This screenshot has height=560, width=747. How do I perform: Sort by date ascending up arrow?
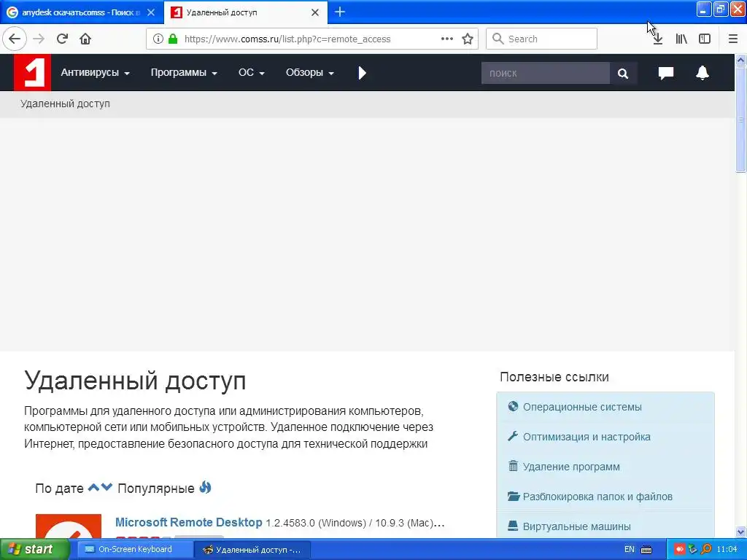94,487
